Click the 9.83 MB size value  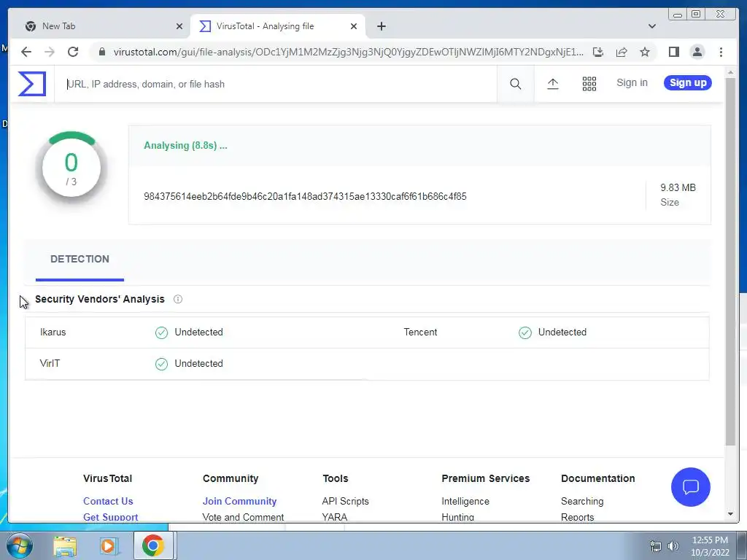678,187
